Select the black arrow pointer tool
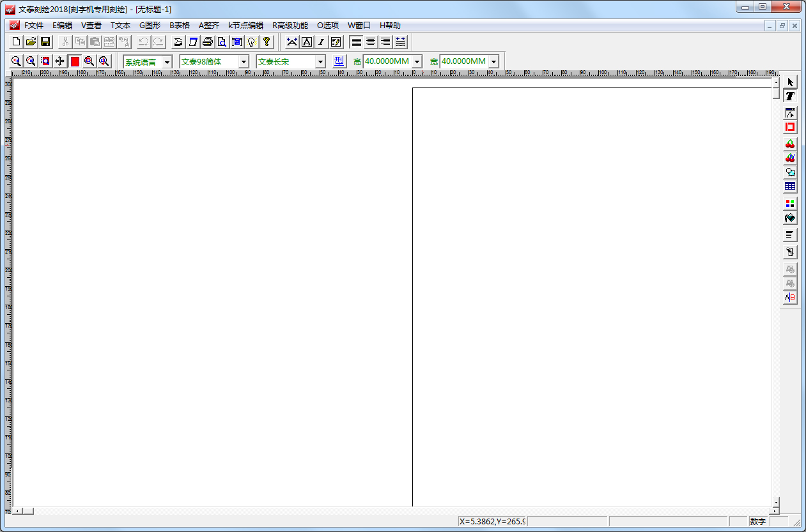The image size is (806, 532). (790, 82)
